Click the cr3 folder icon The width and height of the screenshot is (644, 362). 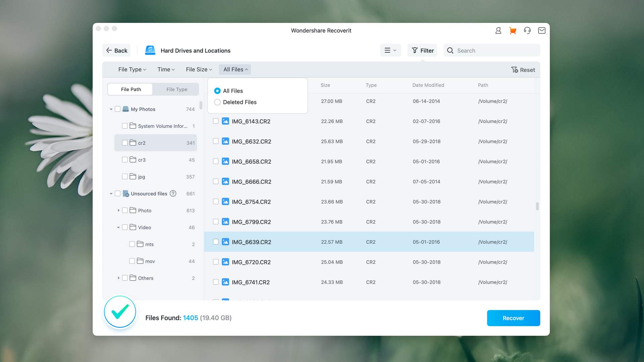point(133,160)
